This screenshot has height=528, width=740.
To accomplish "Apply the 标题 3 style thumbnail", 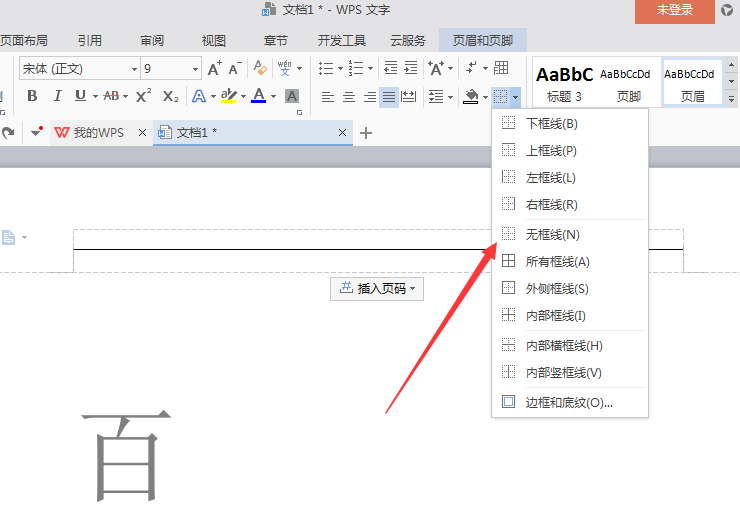I will pyautogui.click(x=564, y=82).
